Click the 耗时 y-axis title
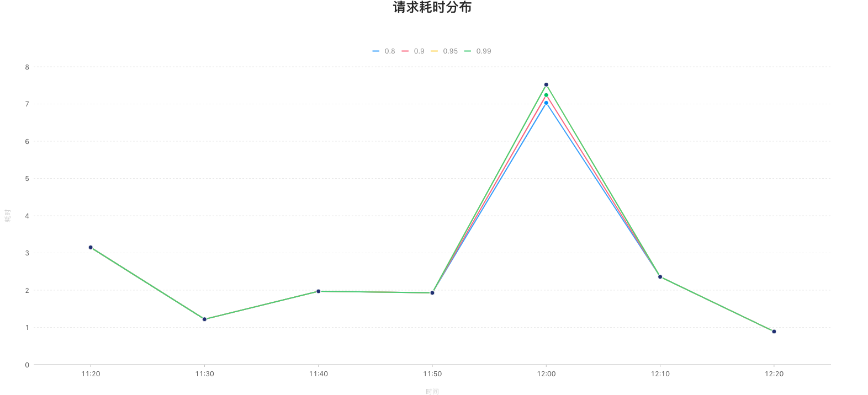This screenshot has height=395, width=868. (x=8, y=216)
